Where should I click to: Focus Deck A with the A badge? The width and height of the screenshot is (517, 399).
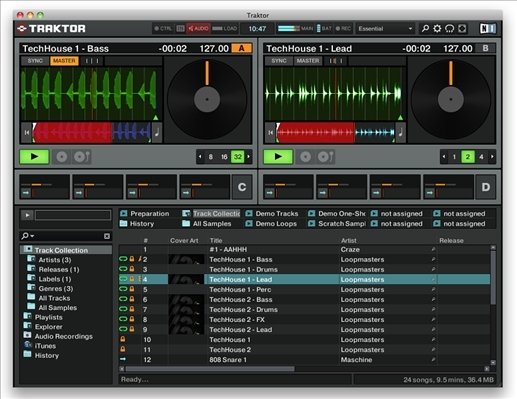[x=242, y=48]
